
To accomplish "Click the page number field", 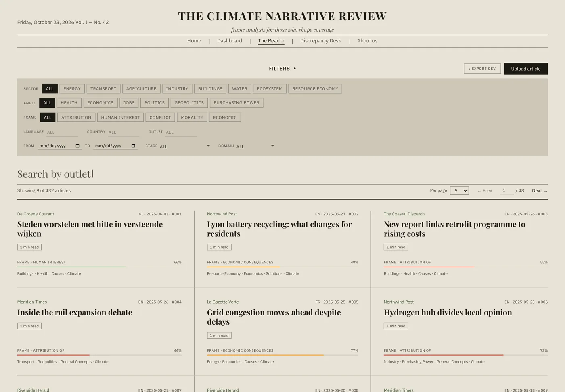I will point(506,190).
